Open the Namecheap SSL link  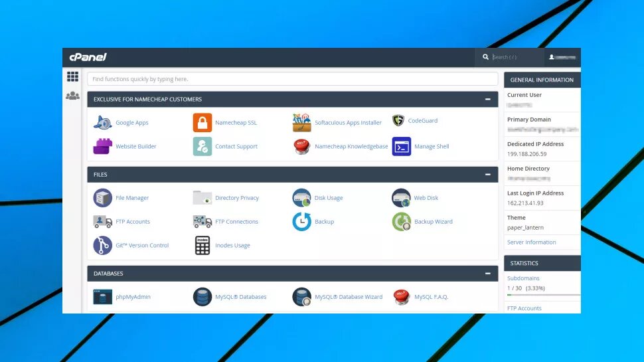(236, 122)
